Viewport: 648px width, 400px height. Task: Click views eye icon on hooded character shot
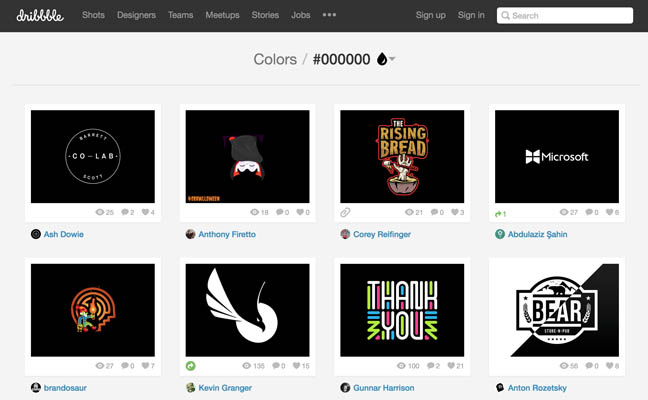255,212
